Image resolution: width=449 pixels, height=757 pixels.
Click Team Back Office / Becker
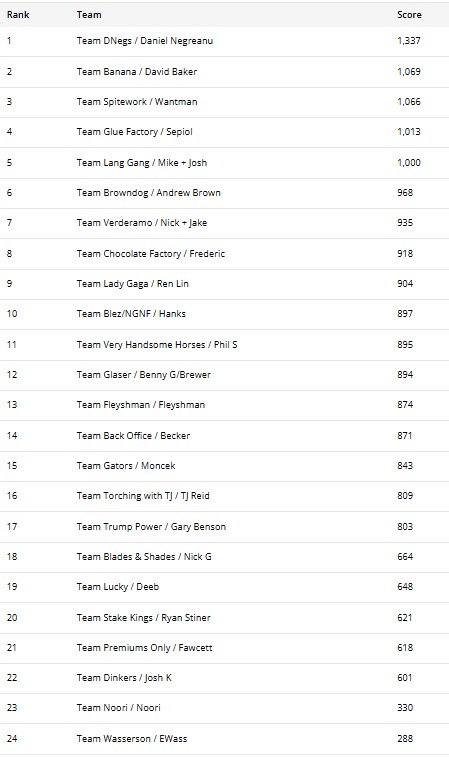pyautogui.click(x=133, y=435)
